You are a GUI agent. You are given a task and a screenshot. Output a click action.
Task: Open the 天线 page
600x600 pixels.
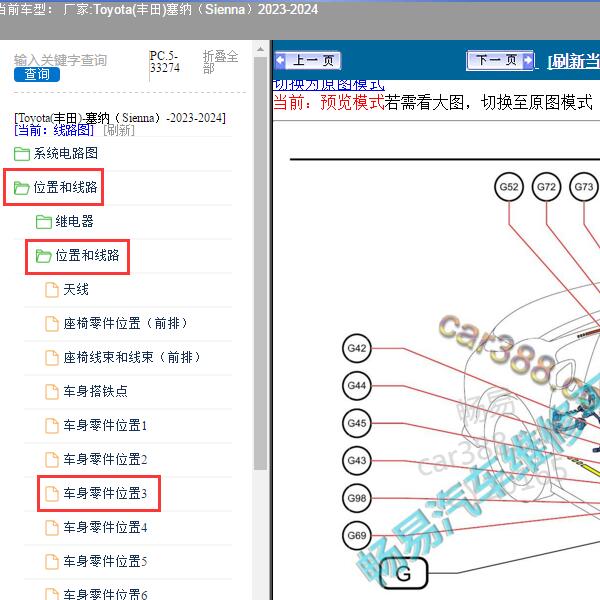76,289
